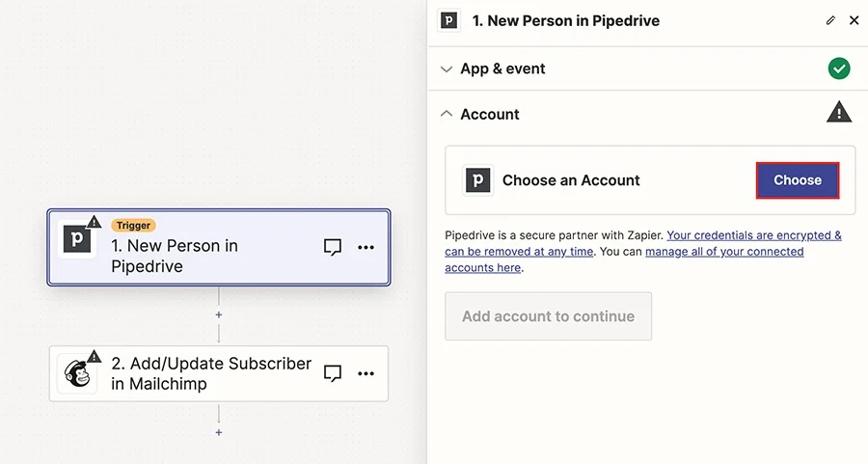Click Pipedrive icon on the trigger step card

(x=77, y=238)
